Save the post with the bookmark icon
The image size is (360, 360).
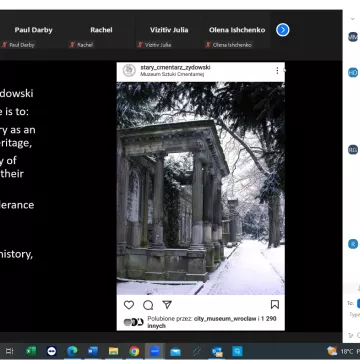click(275, 305)
